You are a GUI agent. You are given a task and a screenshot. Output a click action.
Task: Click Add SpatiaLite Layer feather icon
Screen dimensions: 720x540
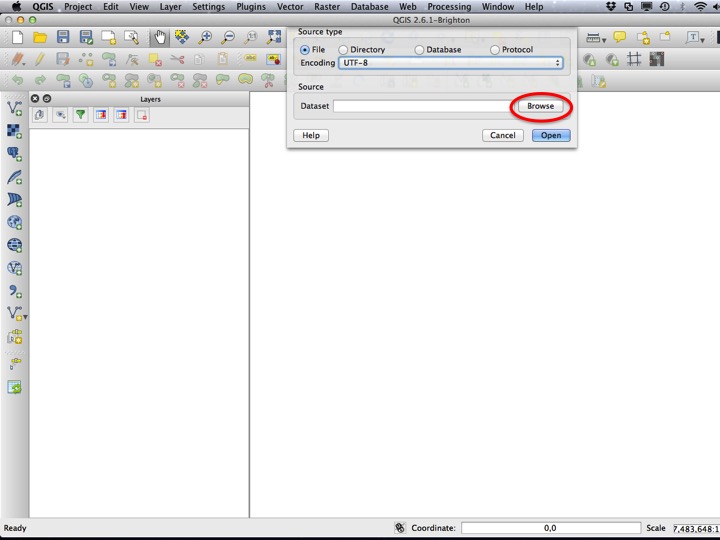(15, 177)
